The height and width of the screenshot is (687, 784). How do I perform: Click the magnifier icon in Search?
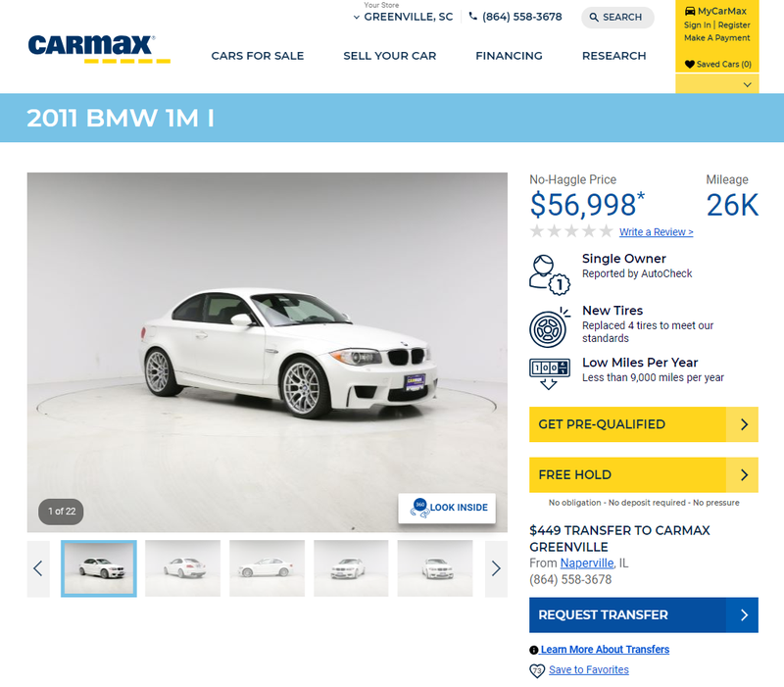point(594,18)
